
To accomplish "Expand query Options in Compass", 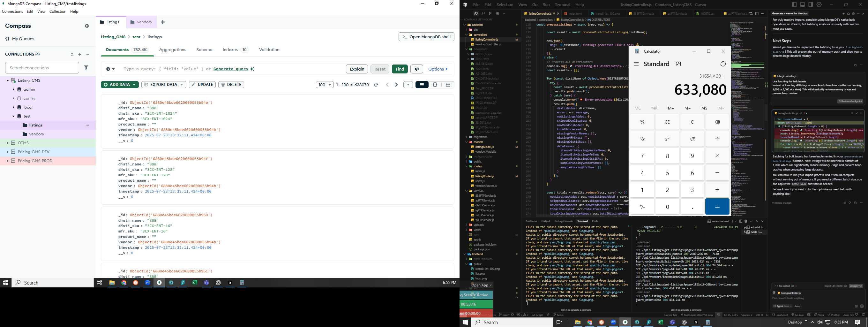I will 438,69.
